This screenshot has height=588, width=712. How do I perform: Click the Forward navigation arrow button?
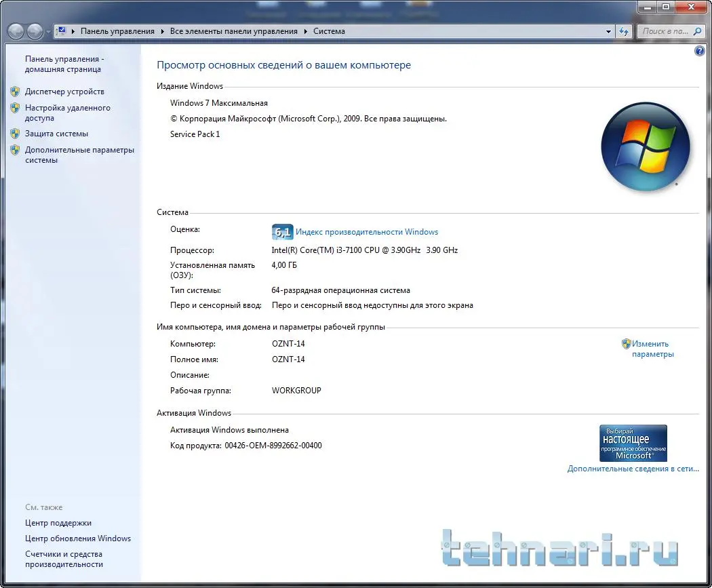point(35,31)
